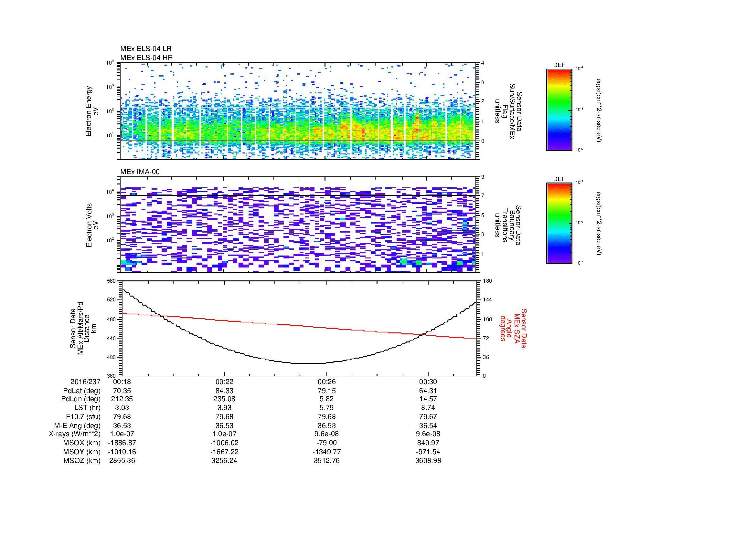Click the X-rays (W/m**2) row label

tap(74, 434)
